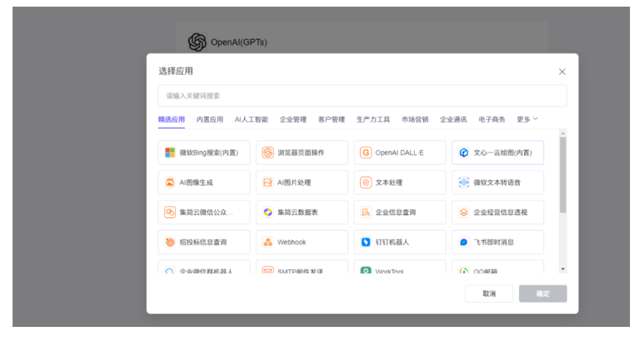The image size is (644, 338).
Task: Open the 内置应用 tab
Action: tap(209, 120)
